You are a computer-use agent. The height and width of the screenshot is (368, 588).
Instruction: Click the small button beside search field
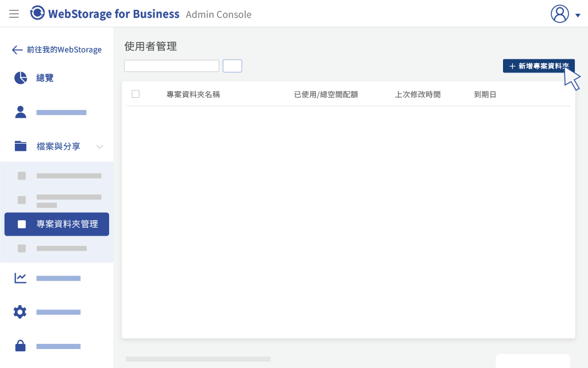[232, 66]
